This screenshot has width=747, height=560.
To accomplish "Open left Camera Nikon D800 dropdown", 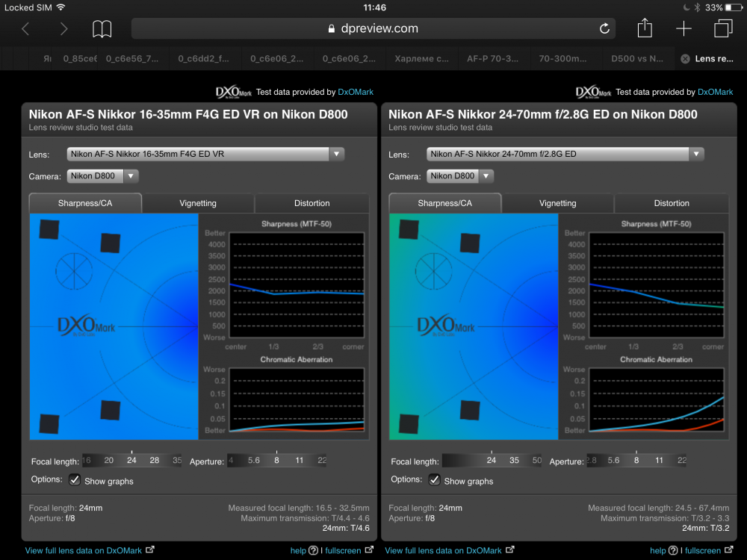I will [102, 176].
